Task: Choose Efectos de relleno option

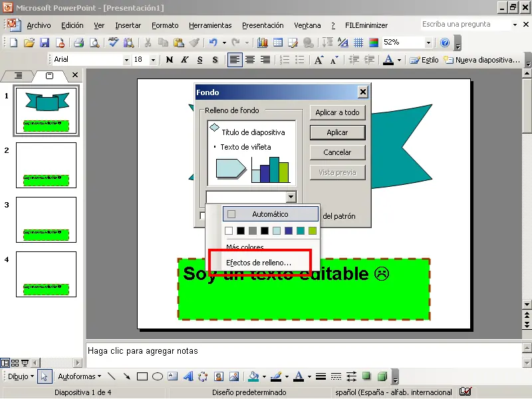Action: click(x=259, y=263)
